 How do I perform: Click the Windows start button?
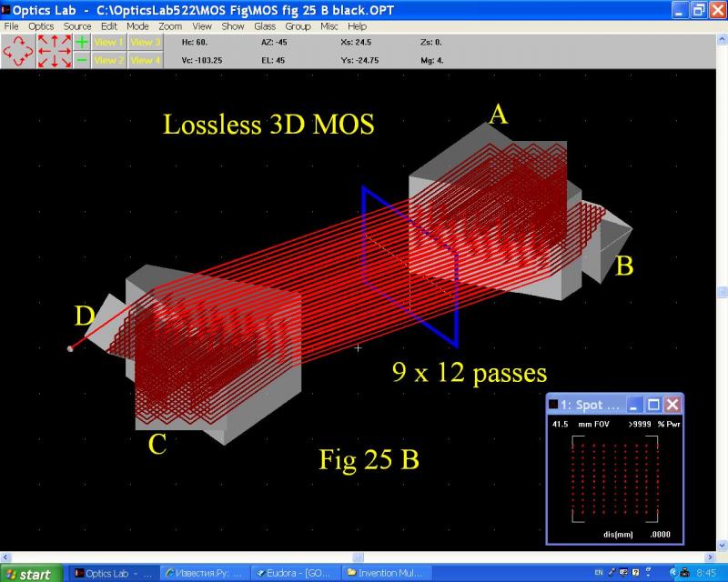(x=31, y=573)
